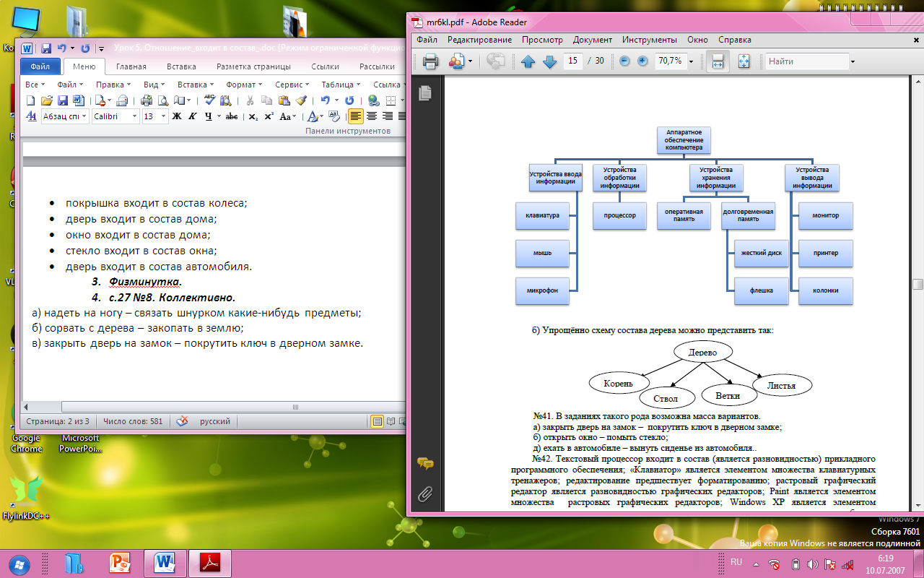Open Редактирование menu in Adobe Reader
924x578 pixels.
(479, 40)
